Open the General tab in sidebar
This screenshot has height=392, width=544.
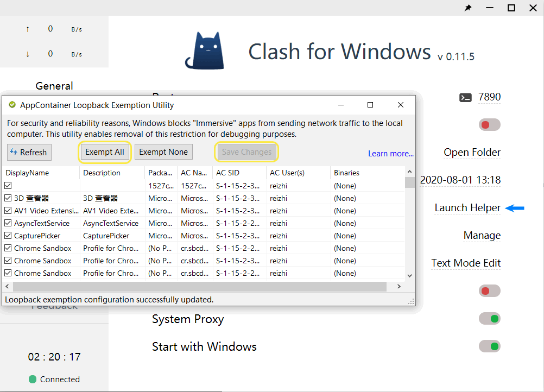click(x=54, y=86)
